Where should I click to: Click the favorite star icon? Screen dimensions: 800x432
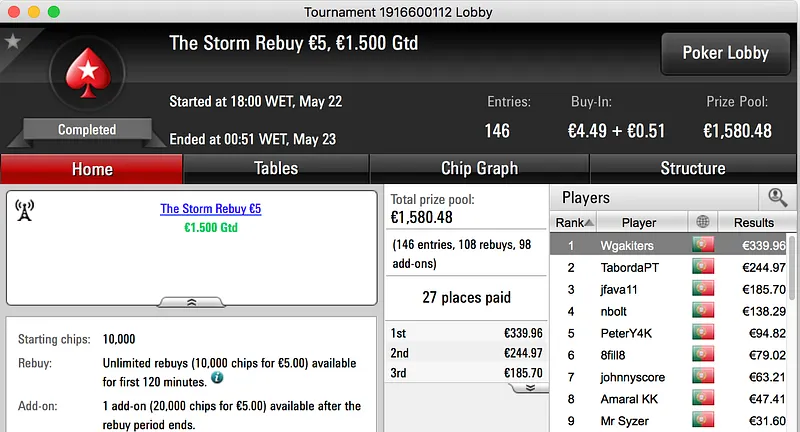click(x=13, y=41)
